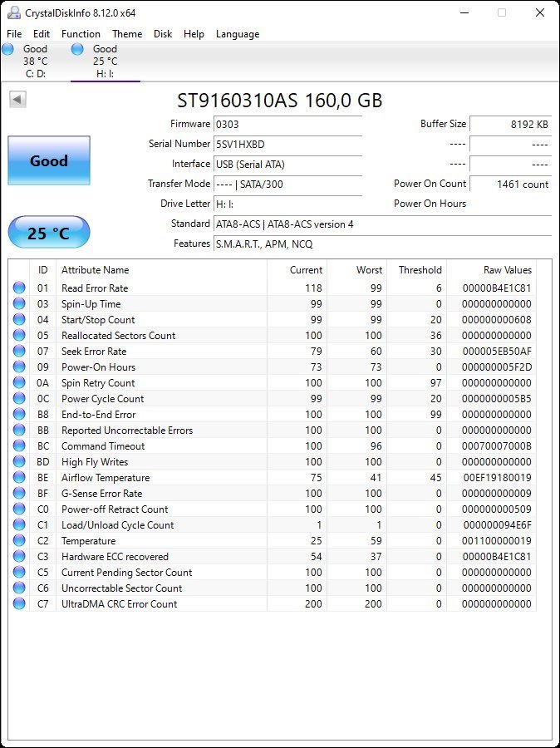This screenshot has width=560, height=748.
Task: Click the Interface field USB (Serial ATA)
Action: (287, 164)
